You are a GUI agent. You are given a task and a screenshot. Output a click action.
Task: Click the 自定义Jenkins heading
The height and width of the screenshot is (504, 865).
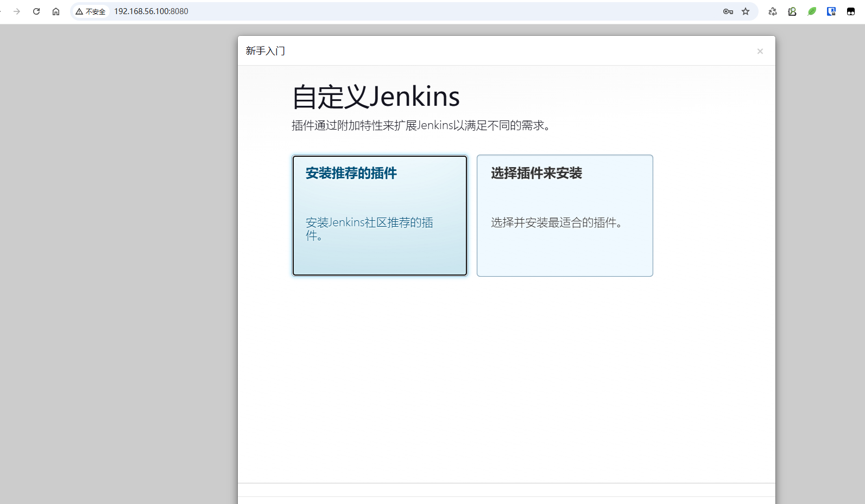click(x=376, y=97)
